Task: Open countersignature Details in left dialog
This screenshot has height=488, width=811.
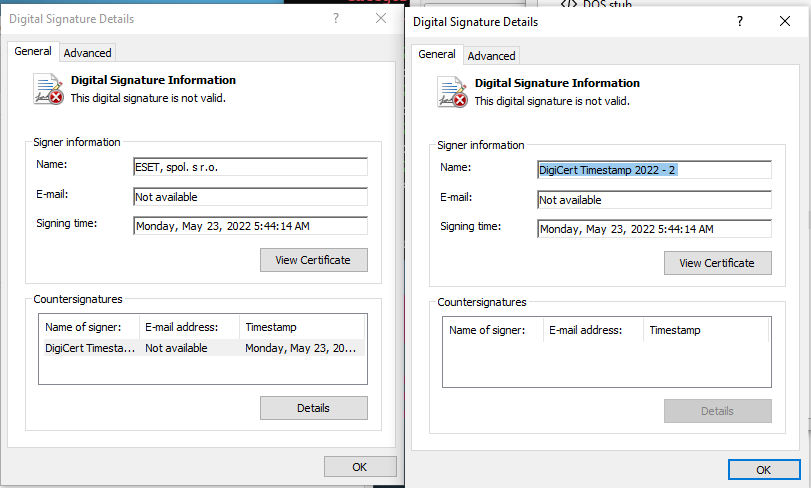Action: pos(313,408)
